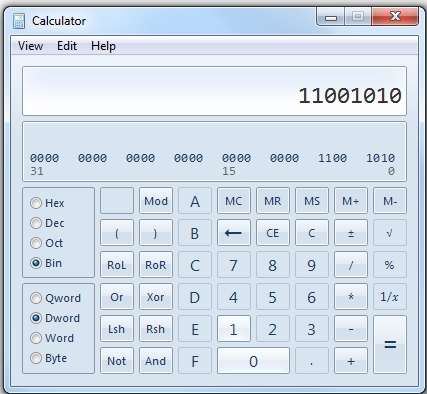Click the RoR rotate right button
427x394 pixels.
pos(156,265)
